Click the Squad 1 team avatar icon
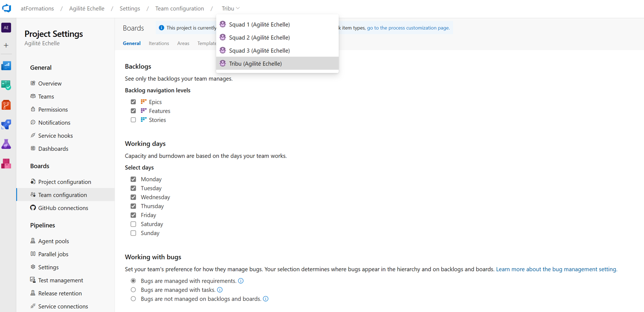This screenshot has width=644, height=312. (x=223, y=24)
